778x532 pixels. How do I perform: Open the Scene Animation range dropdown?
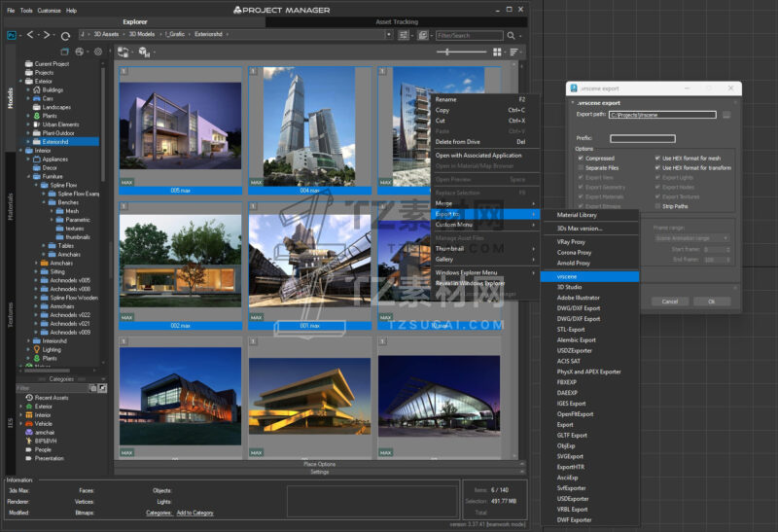[x=692, y=237]
